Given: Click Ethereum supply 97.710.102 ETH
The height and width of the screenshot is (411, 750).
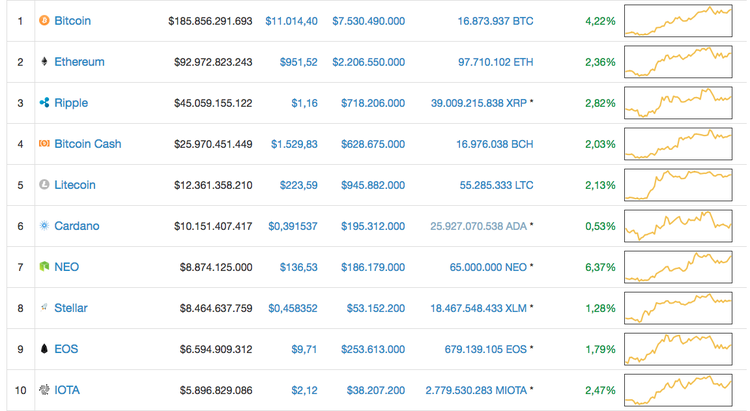Looking at the screenshot, I should point(496,62).
